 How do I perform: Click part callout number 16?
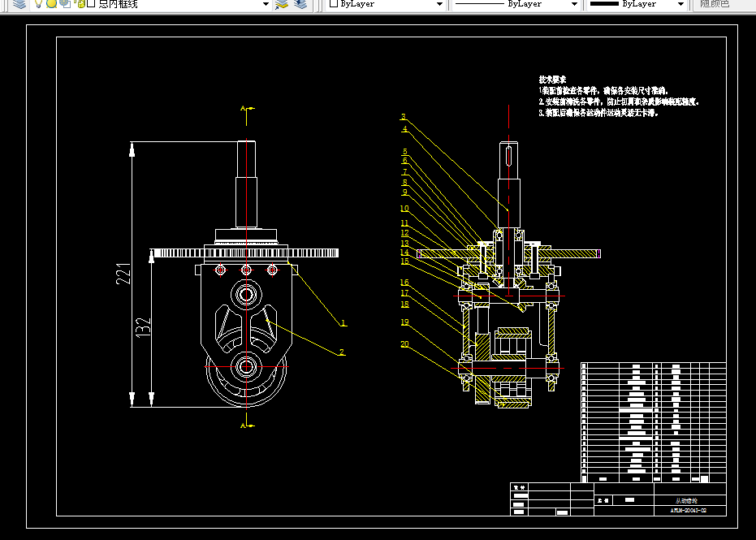[404, 282]
